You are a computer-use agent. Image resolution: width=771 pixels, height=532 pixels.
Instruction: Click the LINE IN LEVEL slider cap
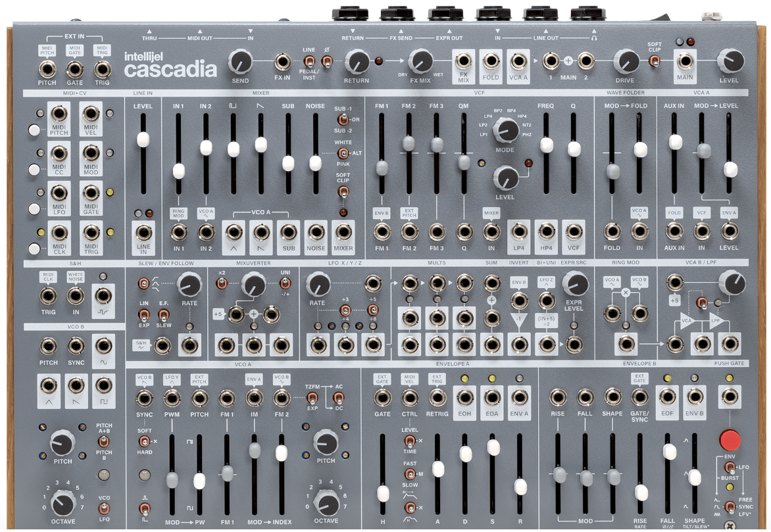point(143,139)
